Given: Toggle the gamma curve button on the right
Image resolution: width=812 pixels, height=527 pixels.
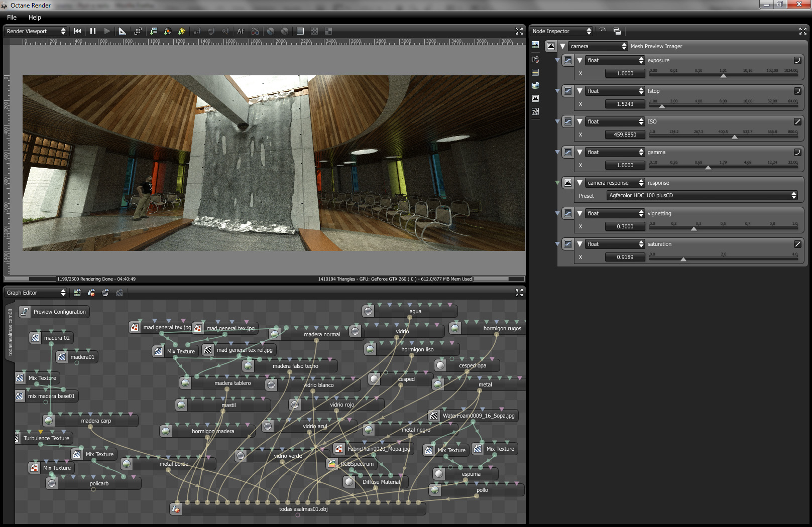Looking at the screenshot, I should (797, 152).
